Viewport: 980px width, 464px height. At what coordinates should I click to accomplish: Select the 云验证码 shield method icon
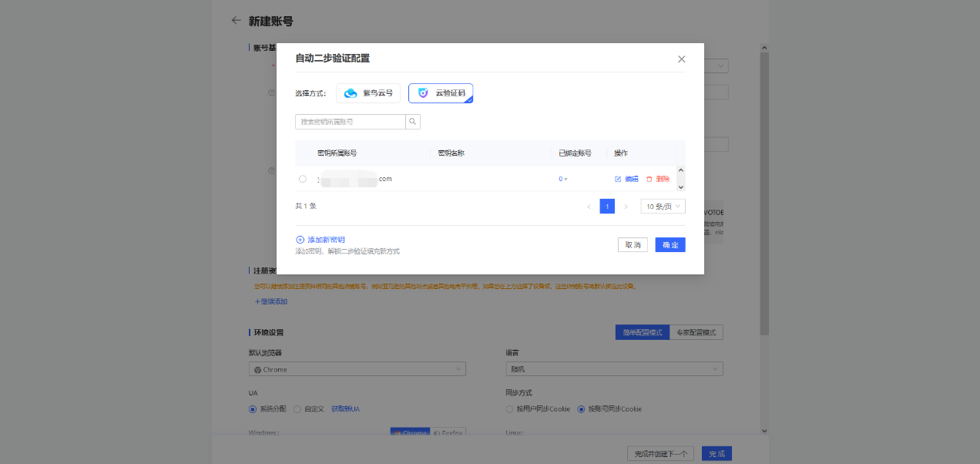click(x=424, y=92)
